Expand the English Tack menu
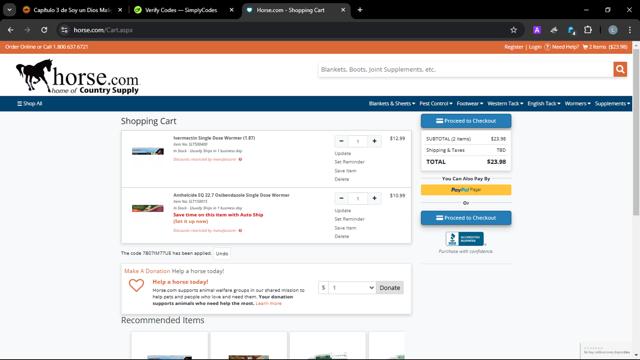This screenshot has height=360, width=640. tap(544, 104)
